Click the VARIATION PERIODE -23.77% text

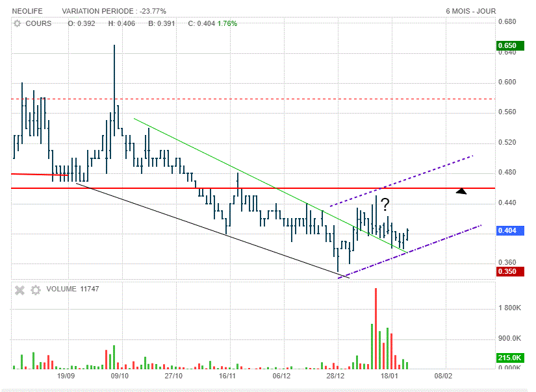[114, 11]
